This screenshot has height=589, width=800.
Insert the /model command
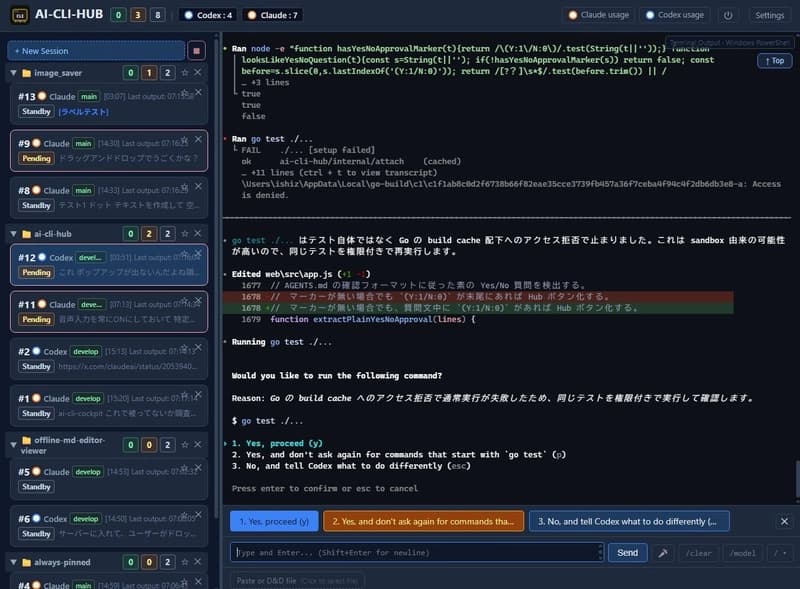[x=742, y=553]
